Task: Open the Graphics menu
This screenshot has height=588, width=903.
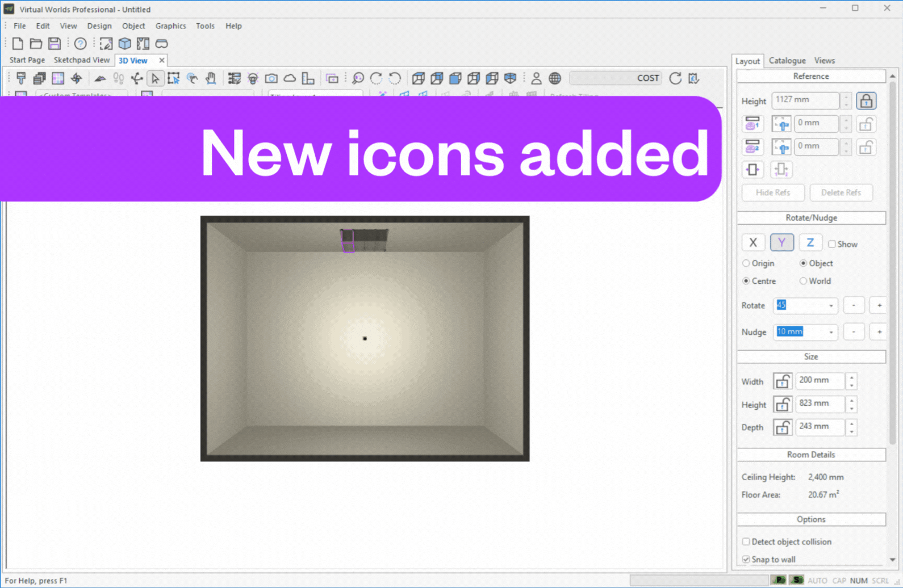Action: click(x=171, y=26)
